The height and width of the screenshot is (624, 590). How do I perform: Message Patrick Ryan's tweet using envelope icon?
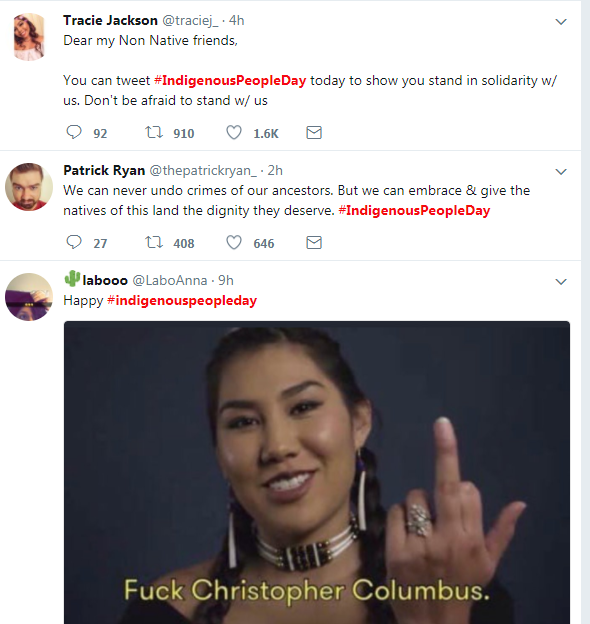click(x=314, y=243)
